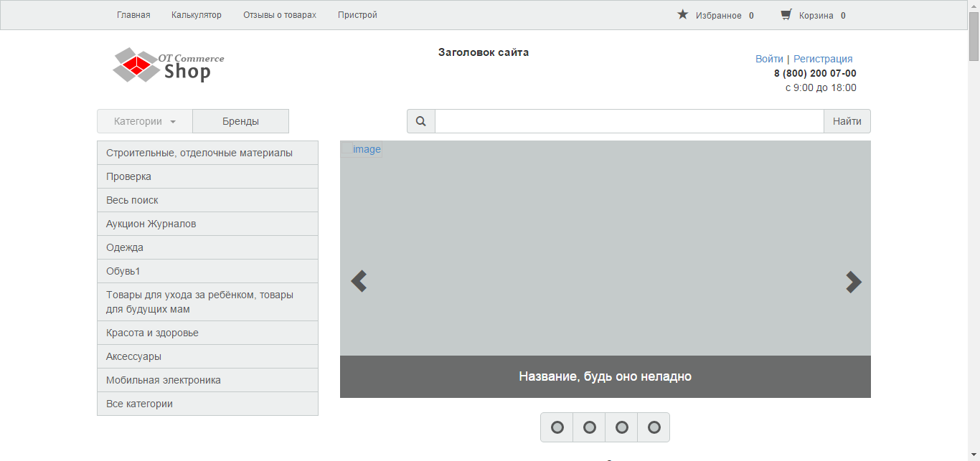Click the favorites star icon
This screenshot has width=980, height=461.
[x=683, y=14]
